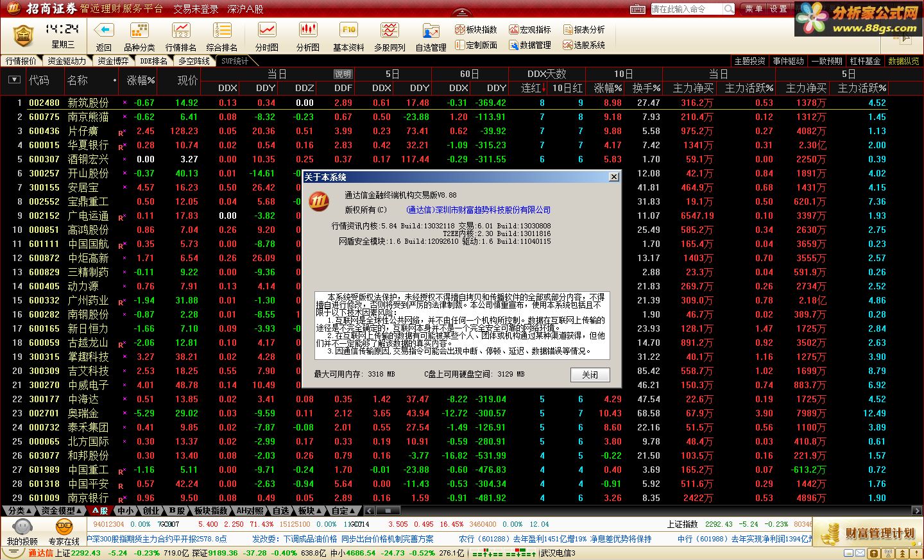The image size is (924, 560).
Task: Click the on-screen keyboard icon in title bar
Action: 637,9
